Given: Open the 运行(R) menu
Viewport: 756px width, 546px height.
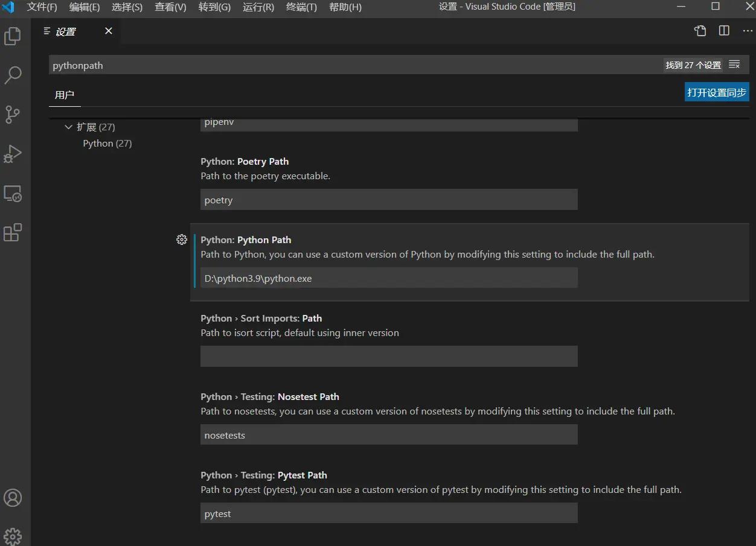Looking at the screenshot, I should [258, 7].
